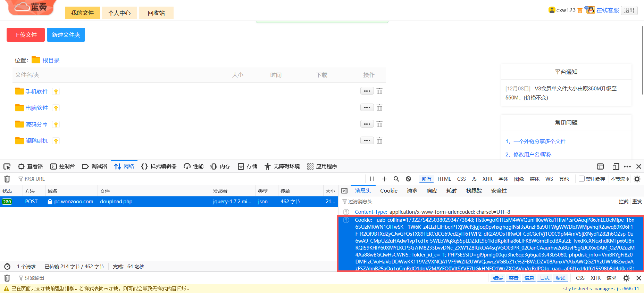This screenshot has height=293, width=644.
Task: Open the devtools more options ellipsis menu
Action: [627, 166]
